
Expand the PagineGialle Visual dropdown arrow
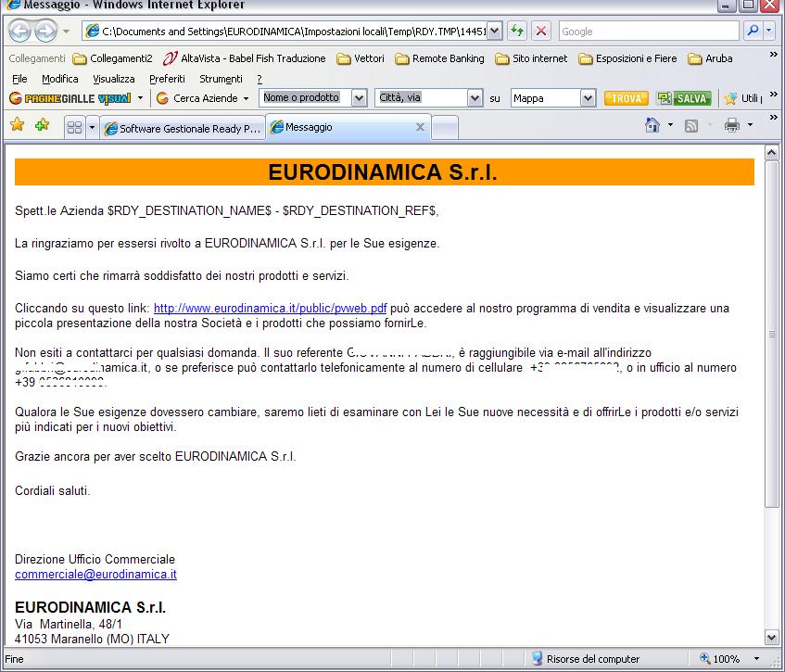click(141, 98)
